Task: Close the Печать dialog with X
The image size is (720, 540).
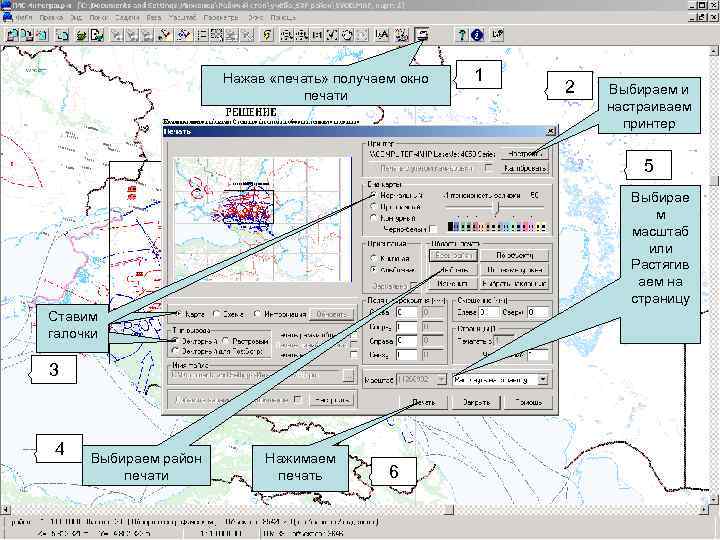Action: (x=551, y=131)
